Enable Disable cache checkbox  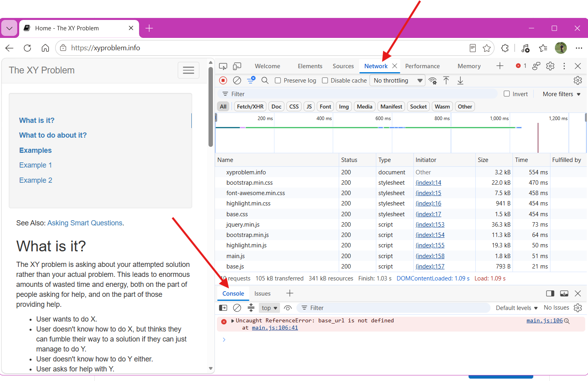(x=325, y=81)
